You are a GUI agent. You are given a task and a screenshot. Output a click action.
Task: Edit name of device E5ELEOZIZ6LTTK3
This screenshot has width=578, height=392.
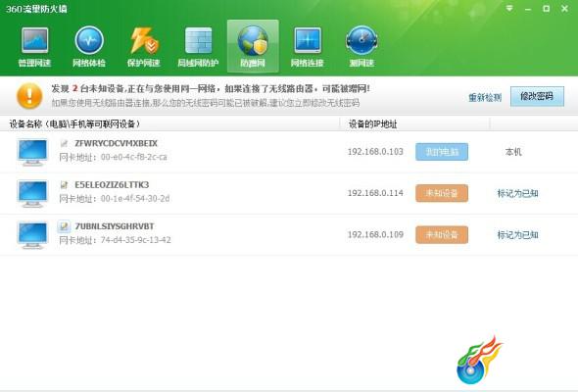64,185
